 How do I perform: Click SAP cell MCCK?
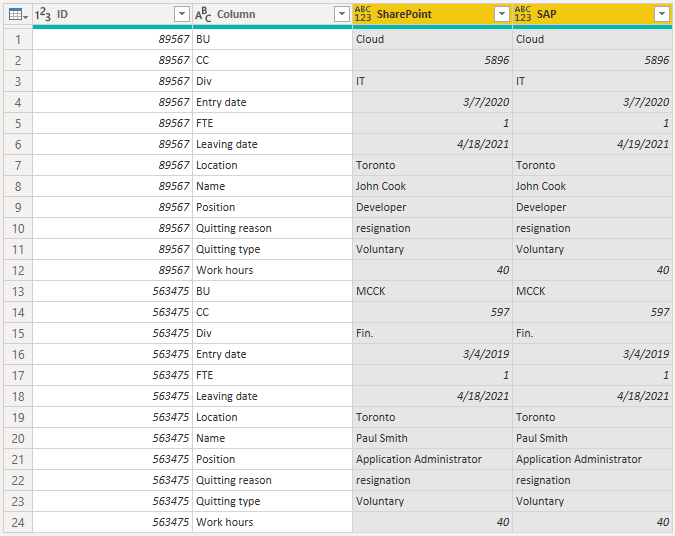(592, 291)
